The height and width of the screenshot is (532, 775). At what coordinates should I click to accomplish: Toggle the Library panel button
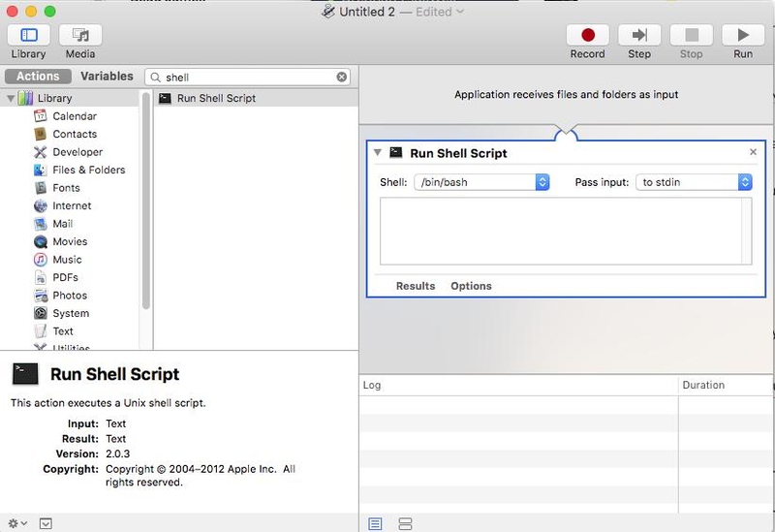point(29,35)
